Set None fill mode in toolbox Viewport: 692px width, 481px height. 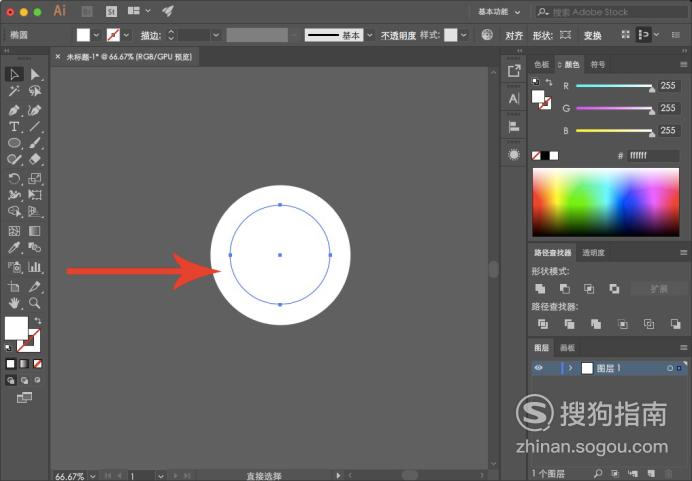(38, 364)
